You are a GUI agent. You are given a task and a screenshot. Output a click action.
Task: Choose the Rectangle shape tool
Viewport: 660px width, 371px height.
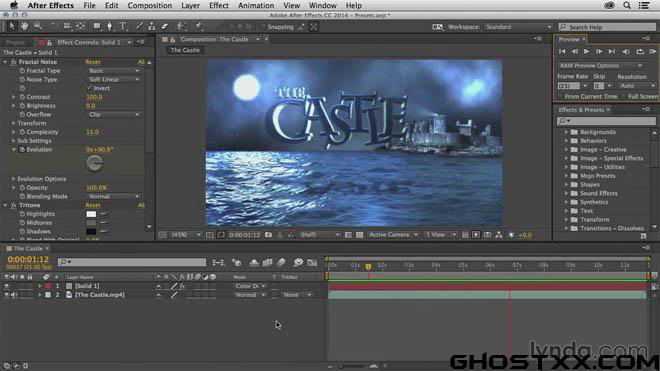point(97,26)
